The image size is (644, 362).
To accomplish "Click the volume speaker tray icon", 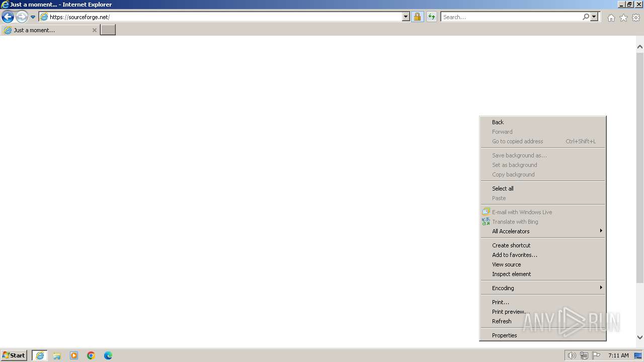I will (x=572, y=355).
